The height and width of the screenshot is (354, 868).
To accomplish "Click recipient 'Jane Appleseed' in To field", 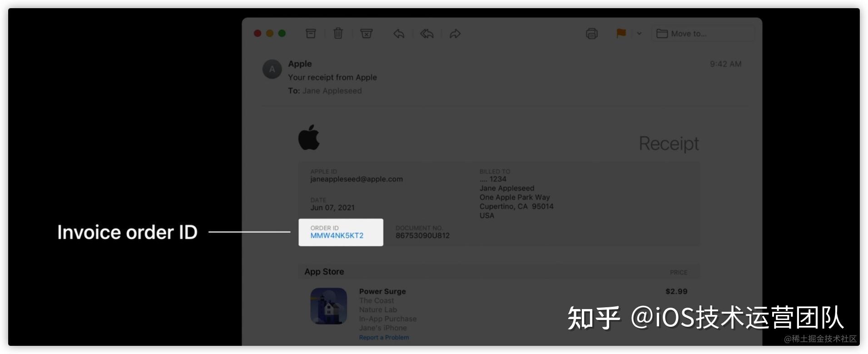I will [x=332, y=91].
